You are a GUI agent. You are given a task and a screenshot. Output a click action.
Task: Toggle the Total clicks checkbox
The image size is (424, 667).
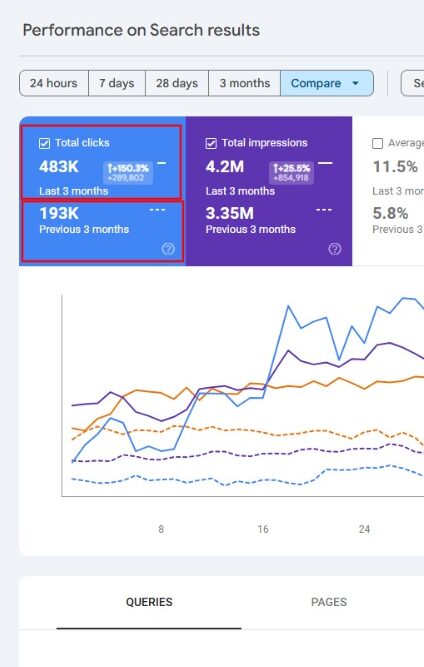[44, 143]
